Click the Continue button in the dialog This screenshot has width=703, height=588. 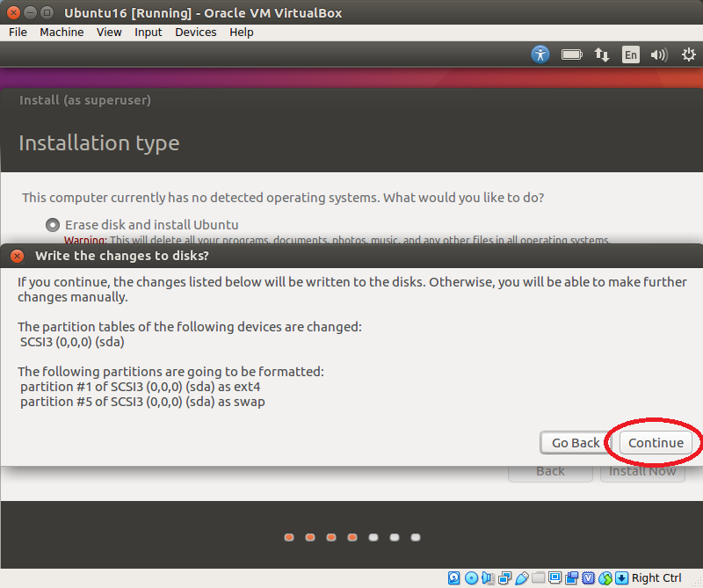pyautogui.click(x=656, y=443)
